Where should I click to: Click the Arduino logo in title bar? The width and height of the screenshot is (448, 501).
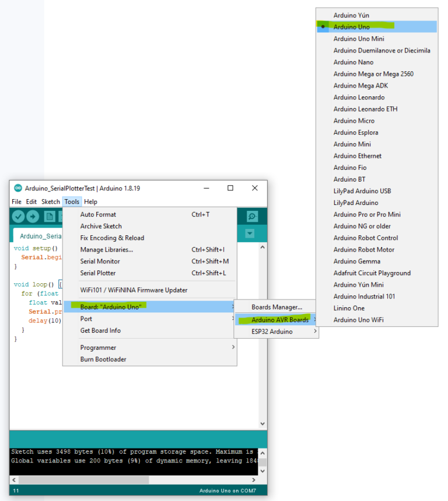coord(17,188)
